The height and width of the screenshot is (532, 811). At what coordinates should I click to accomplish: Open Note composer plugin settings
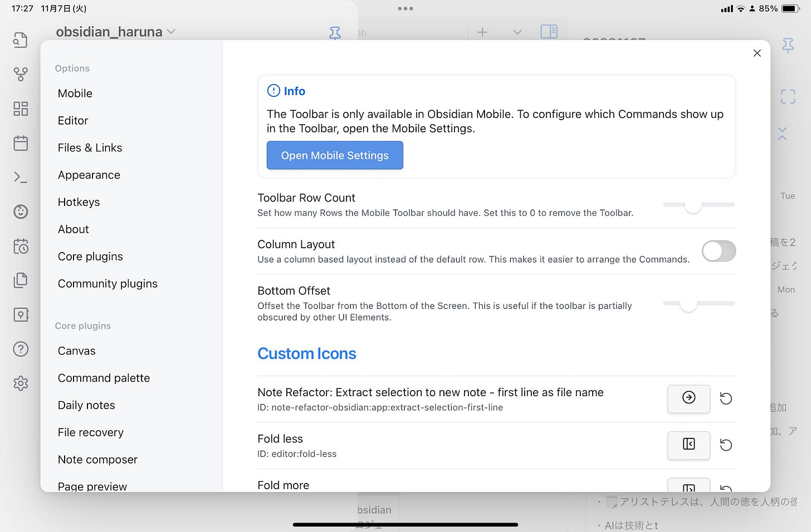click(x=97, y=460)
